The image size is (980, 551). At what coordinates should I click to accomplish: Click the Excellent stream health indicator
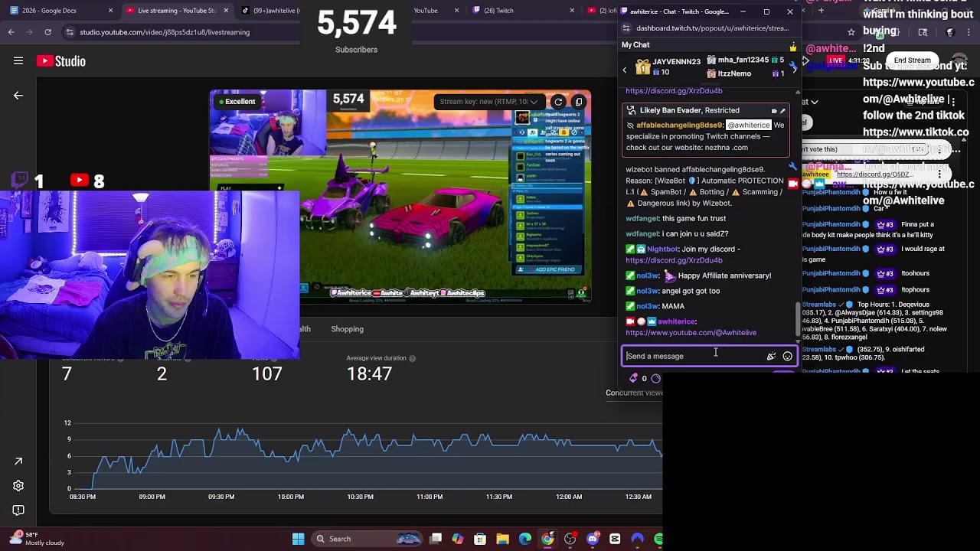pos(237,102)
